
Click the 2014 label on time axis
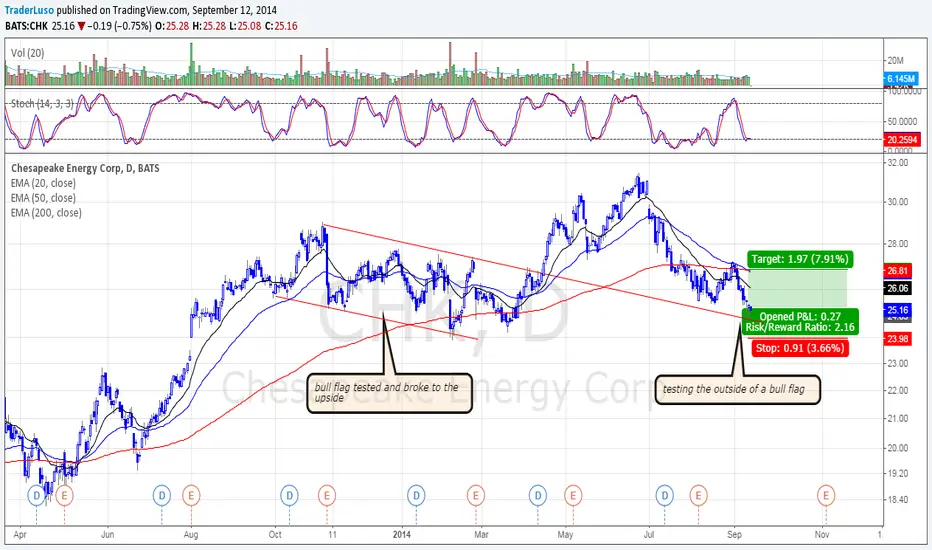402,535
